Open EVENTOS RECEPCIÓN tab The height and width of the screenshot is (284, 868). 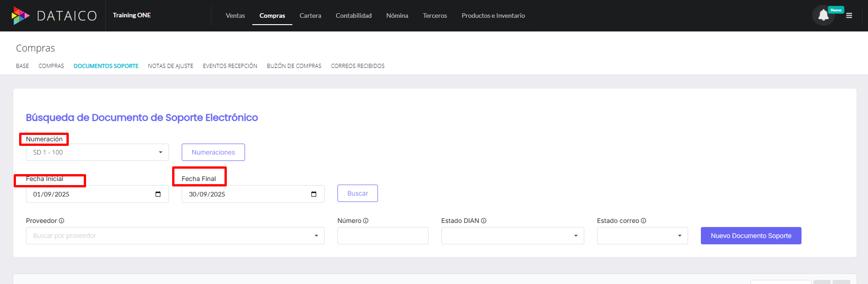(230, 66)
